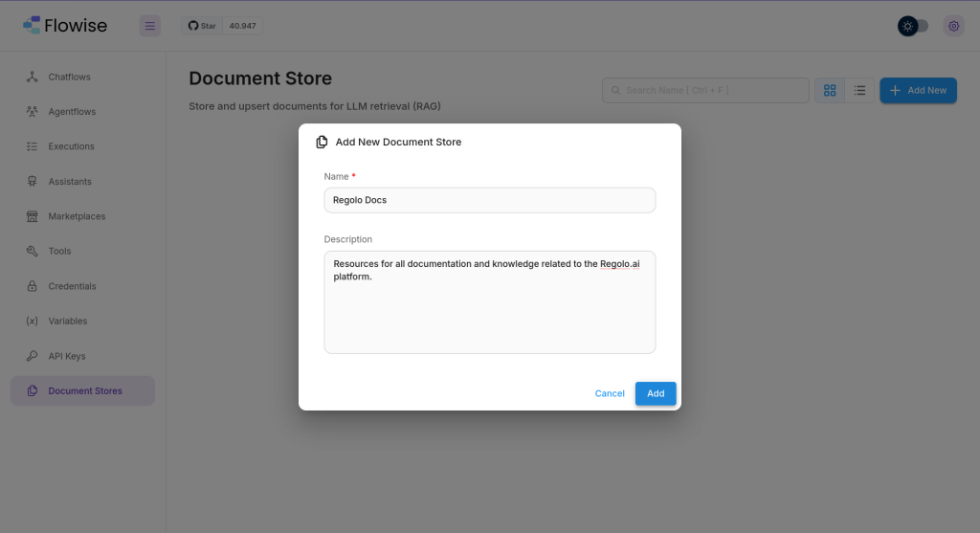Open the settings gear icon
The image size is (980, 533).
click(954, 26)
